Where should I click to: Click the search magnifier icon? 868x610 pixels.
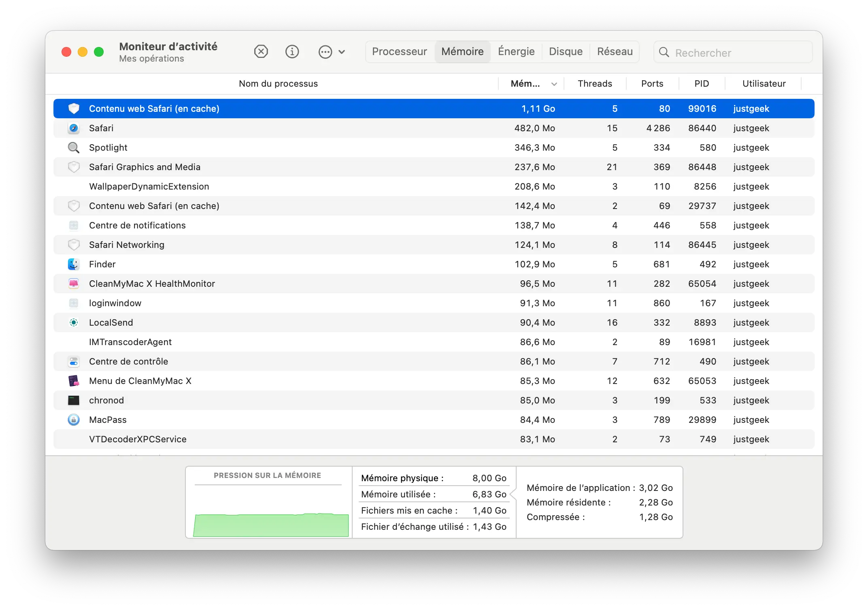pos(664,52)
